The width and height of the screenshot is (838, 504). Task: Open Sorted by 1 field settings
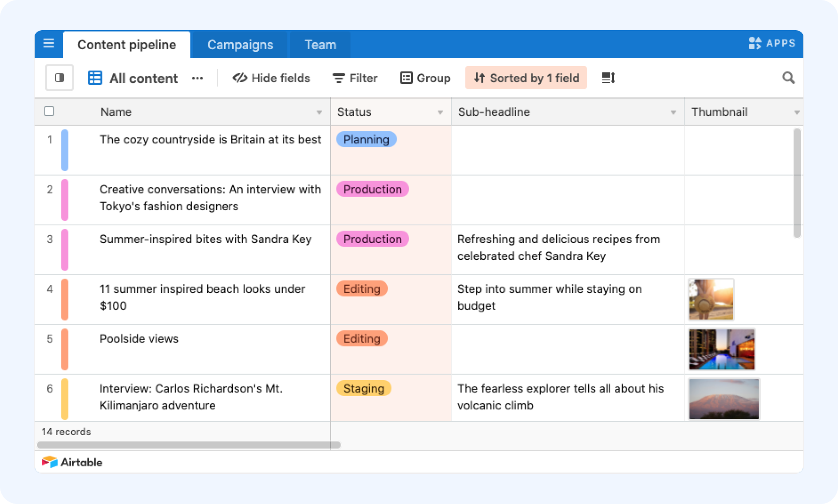click(526, 78)
